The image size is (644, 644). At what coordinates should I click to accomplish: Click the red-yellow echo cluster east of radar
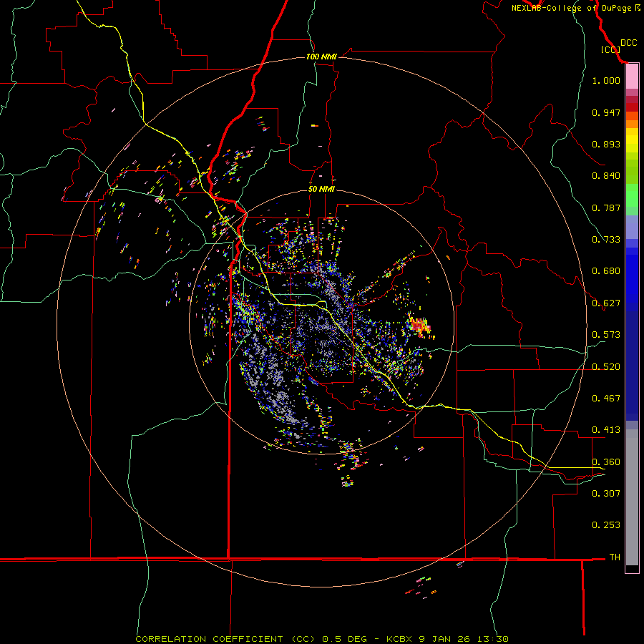419,326
